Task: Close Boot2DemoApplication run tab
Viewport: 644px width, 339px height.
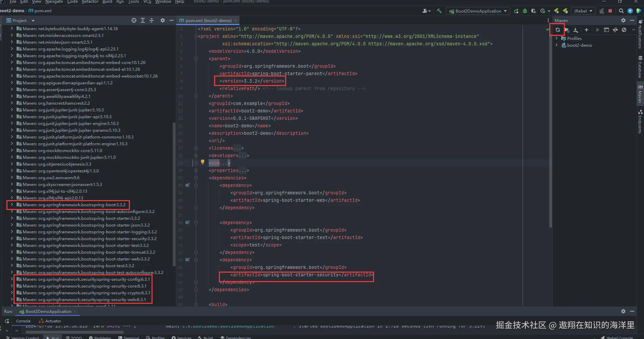Action: 75,311
